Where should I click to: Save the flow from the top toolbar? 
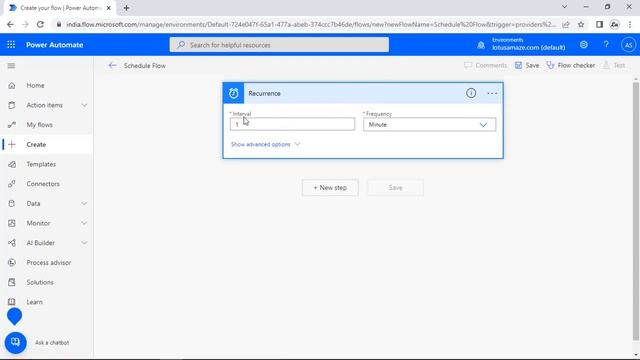pyautogui.click(x=527, y=65)
